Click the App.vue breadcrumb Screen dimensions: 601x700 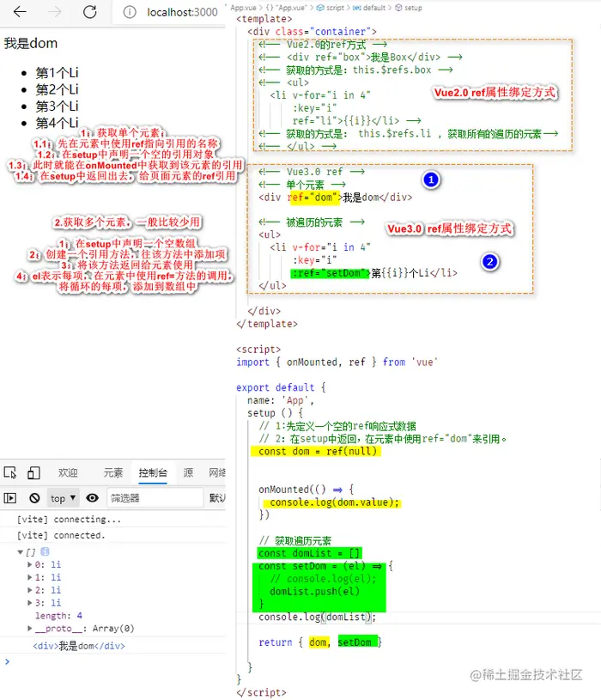(x=243, y=8)
